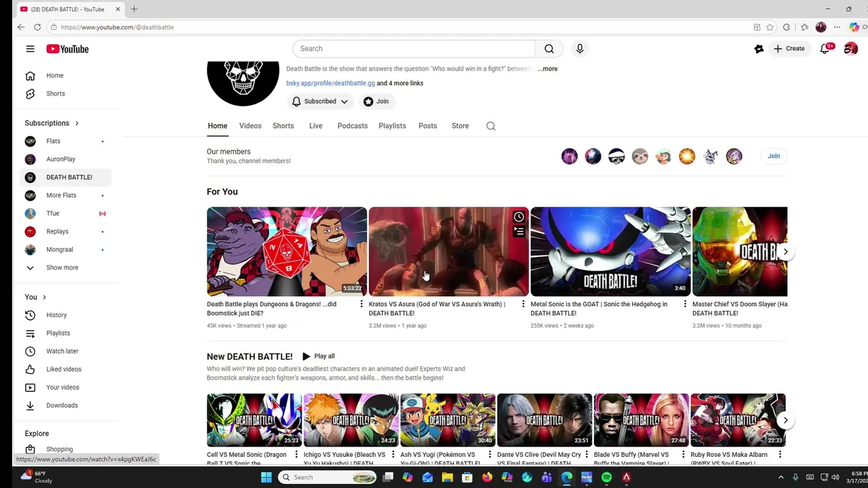The image size is (868, 488).
Task: Click browser refresh button
Action: pyautogui.click(x=37, y=27)
